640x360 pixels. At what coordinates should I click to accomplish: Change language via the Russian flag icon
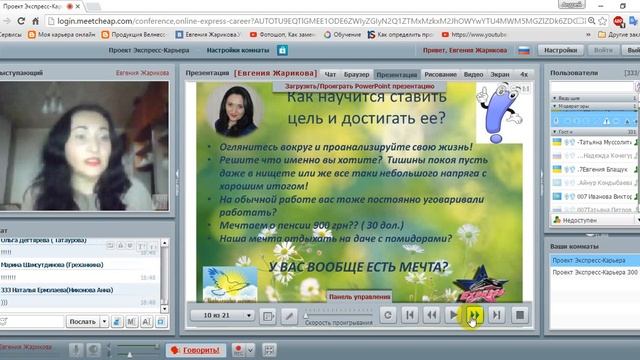[524, 51]
